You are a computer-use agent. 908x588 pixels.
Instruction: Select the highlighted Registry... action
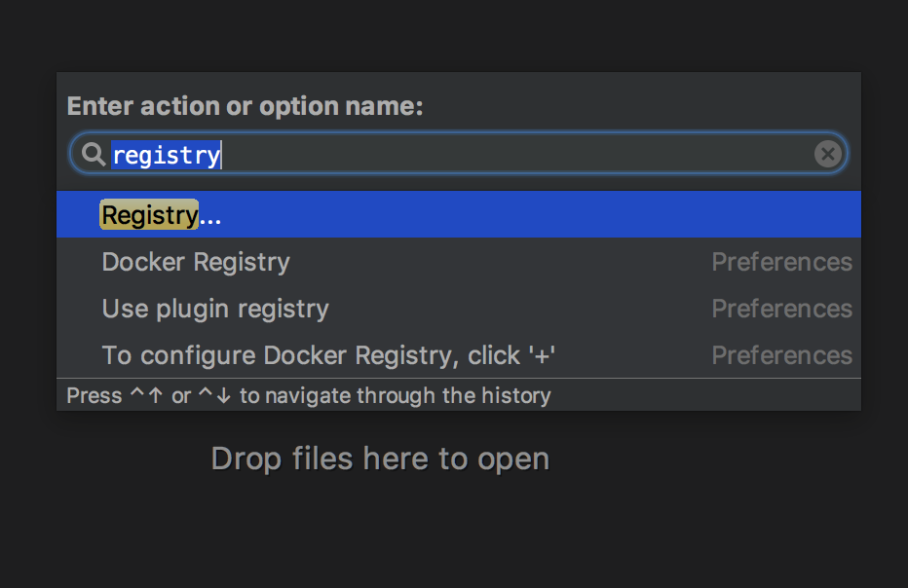point(459,215)
